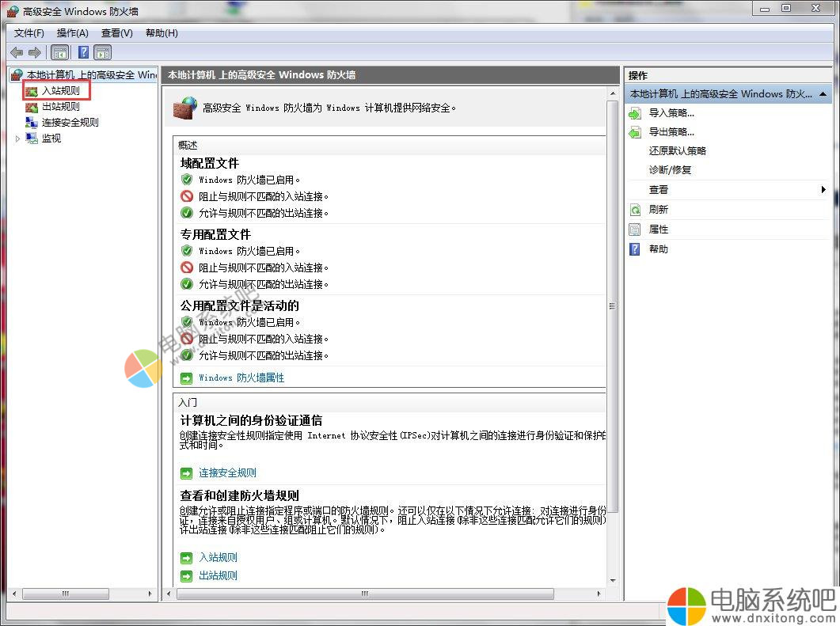Open the 入站规则 link in center pane

point(218,557)
